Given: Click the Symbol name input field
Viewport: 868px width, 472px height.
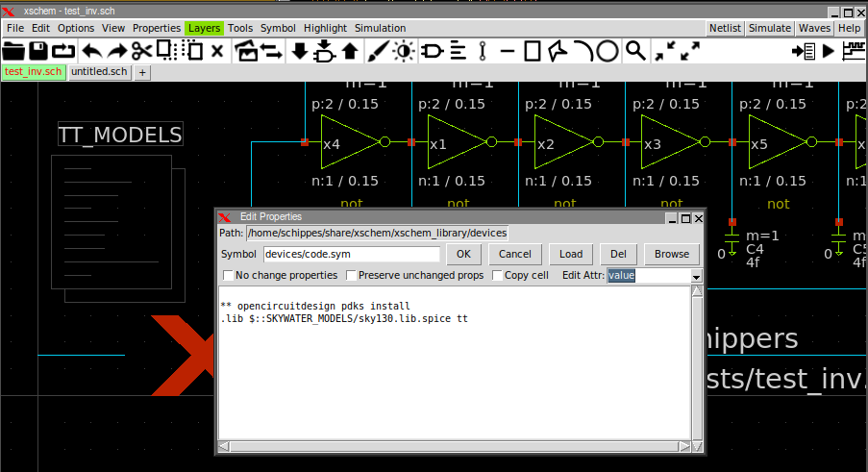Looking at the screenshot, I should [x=351, y=254].
